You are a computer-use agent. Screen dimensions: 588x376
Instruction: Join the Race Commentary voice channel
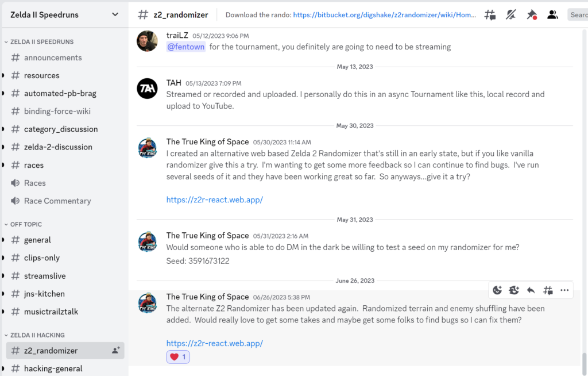pos(57,201)
